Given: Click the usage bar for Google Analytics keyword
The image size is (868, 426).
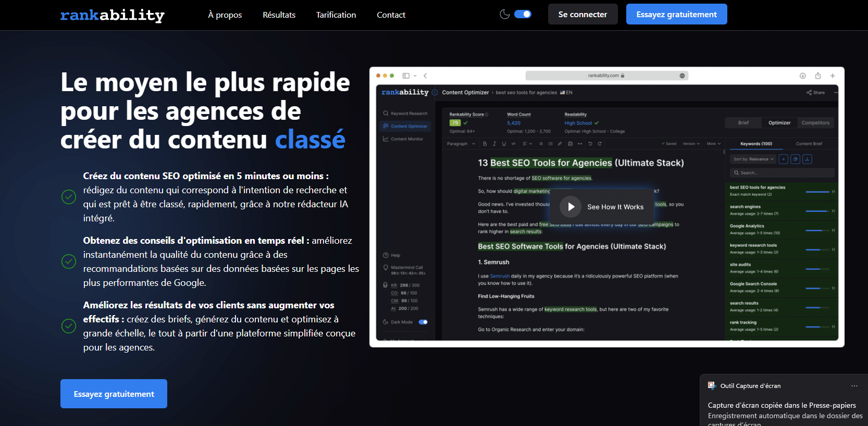Looking at the screenshot, I should click(816, 230).
